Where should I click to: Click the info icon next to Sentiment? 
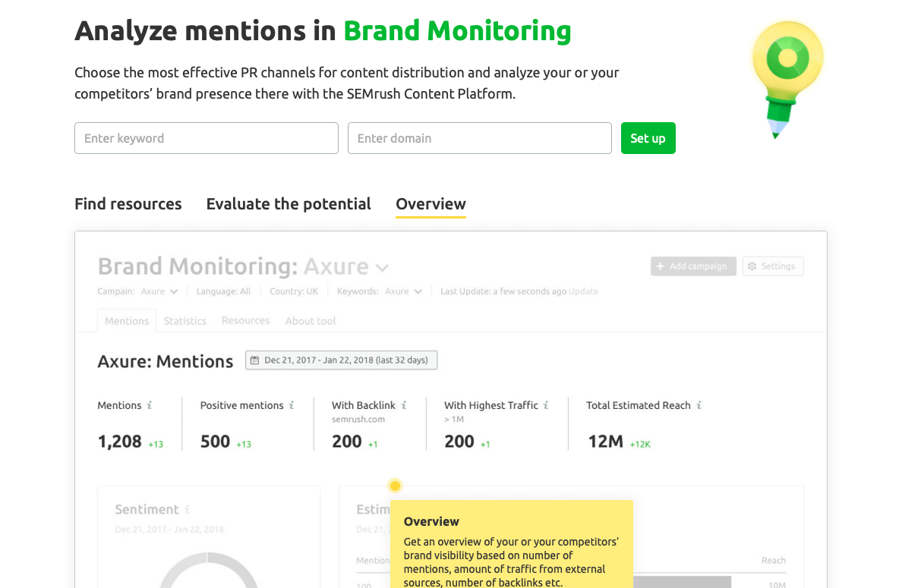(x=187, y=509)
